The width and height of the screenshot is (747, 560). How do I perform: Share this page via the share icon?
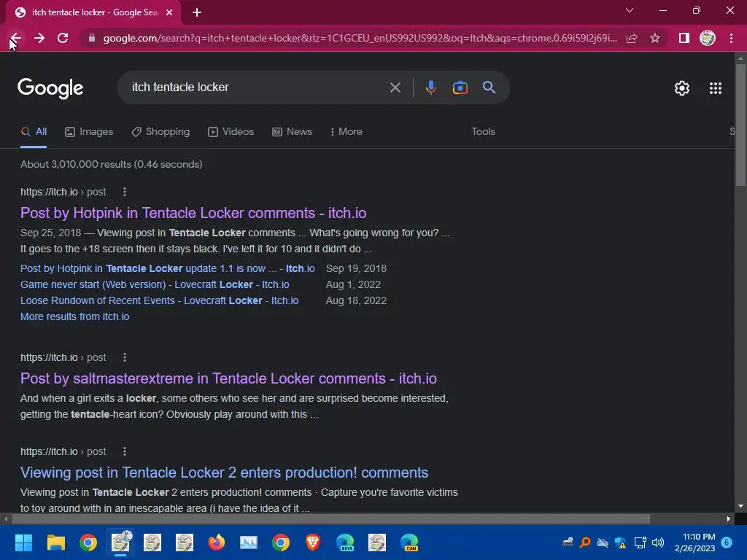(632, 38)
